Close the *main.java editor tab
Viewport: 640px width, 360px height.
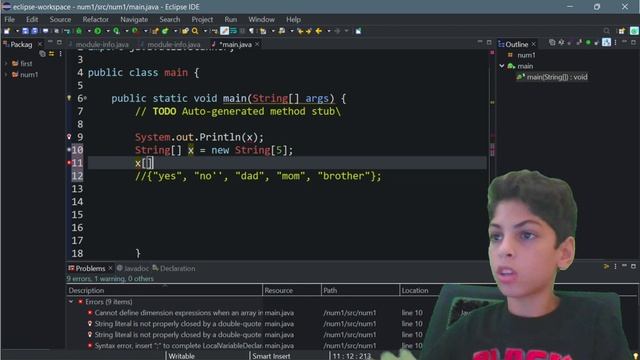click(x=257, y=44)
